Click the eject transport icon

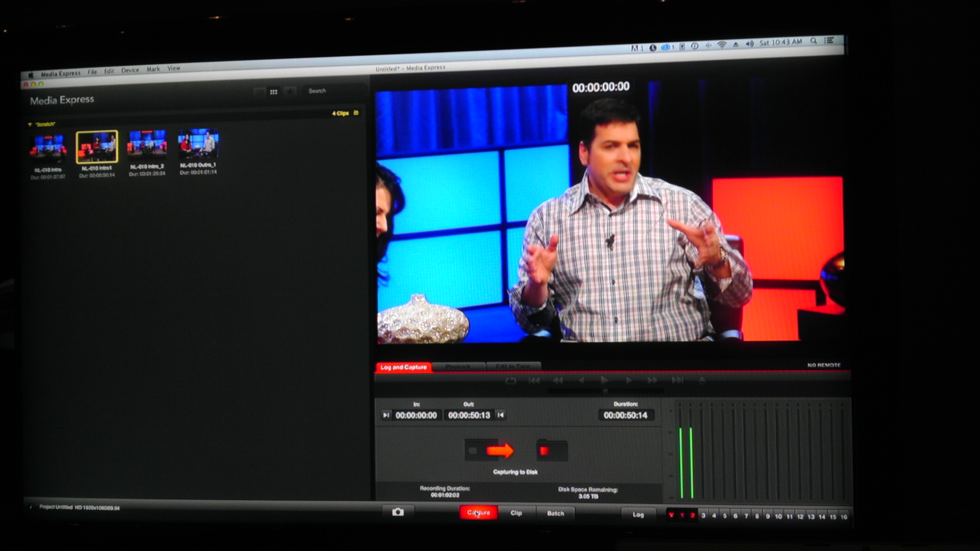tap(702, 380)
